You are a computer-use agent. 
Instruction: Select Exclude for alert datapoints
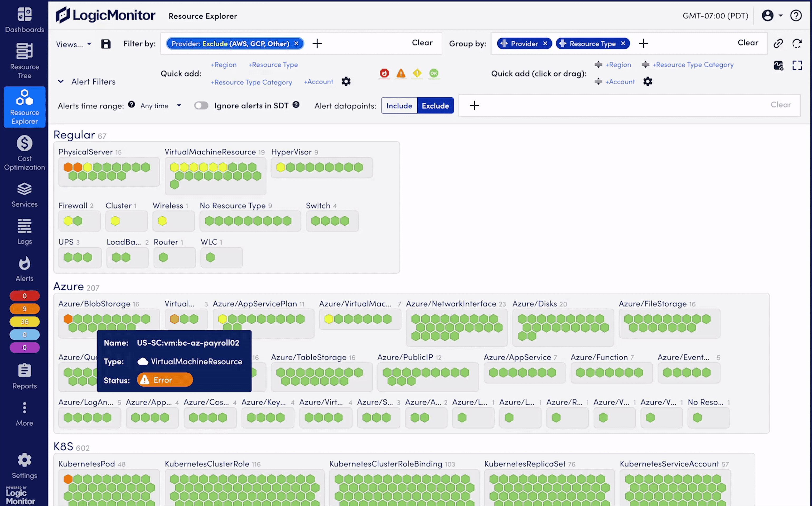click(x=435, y=106)
